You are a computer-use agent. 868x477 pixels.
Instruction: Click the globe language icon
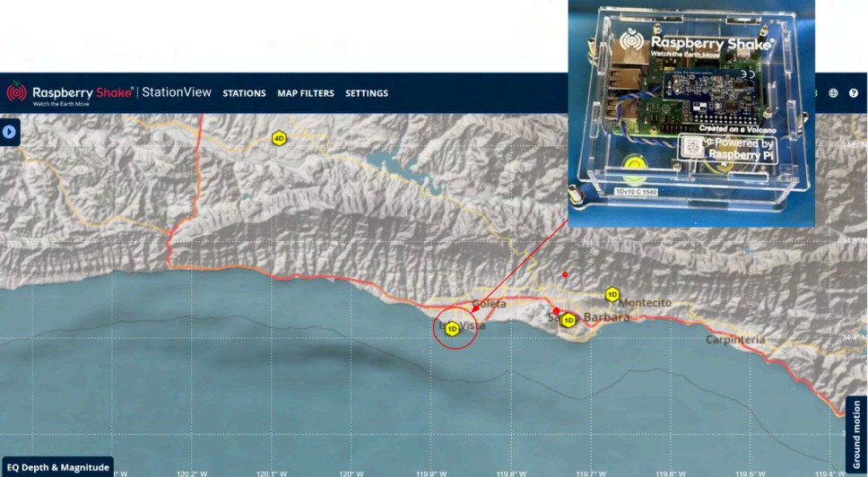(x=833, y=93)
